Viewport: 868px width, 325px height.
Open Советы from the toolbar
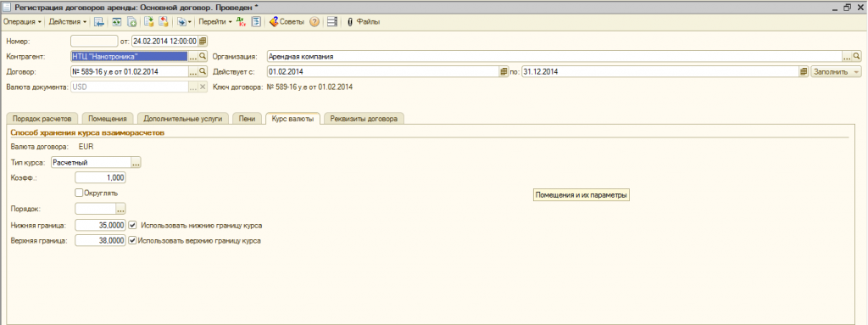pos(287,21)
